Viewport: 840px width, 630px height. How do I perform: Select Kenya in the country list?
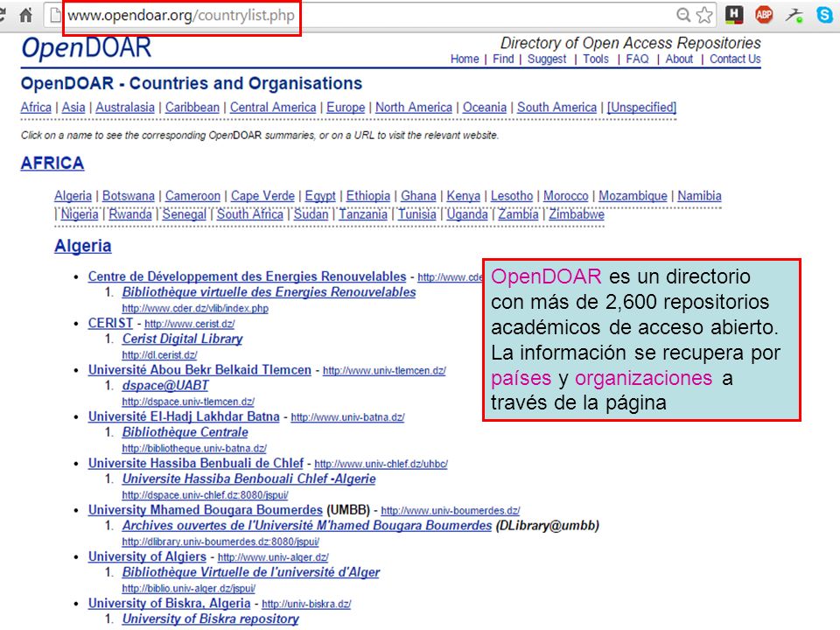click(464, 195)
